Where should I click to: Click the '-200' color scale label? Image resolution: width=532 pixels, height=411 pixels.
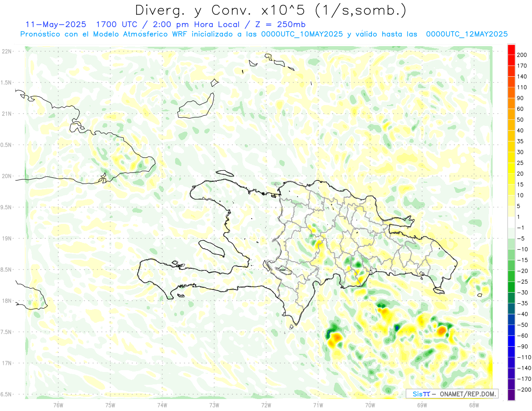pos(523,390)
